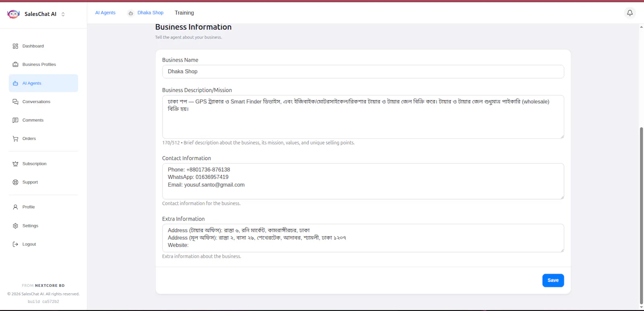644x311 pixels.
Task: Click the Profile person icon
Action: (x=15, y=207)
